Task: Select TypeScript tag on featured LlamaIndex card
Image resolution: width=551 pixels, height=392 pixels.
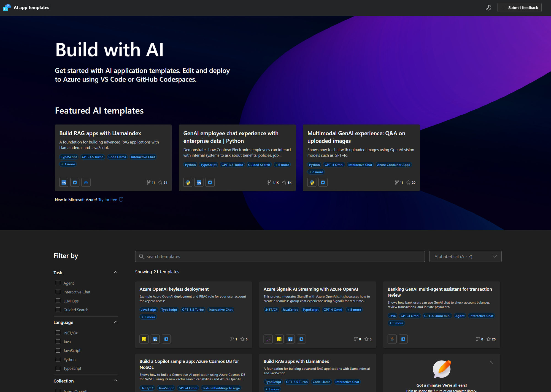Action: 69,157
